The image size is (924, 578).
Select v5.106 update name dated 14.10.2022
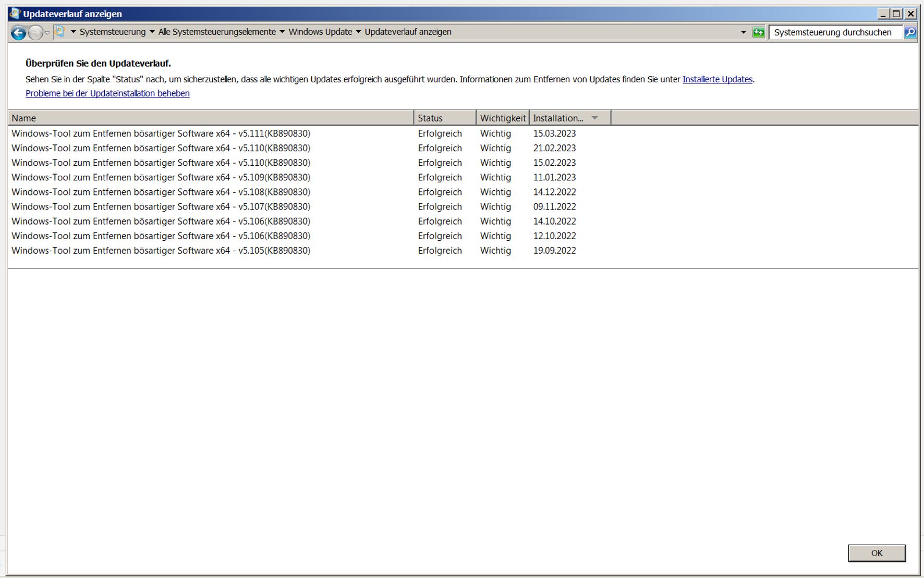coord(161,221)
